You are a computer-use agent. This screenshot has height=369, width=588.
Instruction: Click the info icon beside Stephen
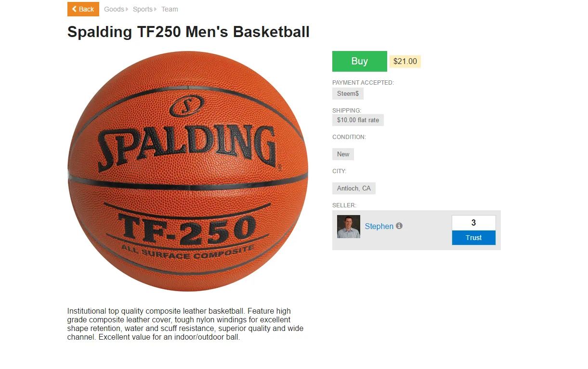(399, 226)
